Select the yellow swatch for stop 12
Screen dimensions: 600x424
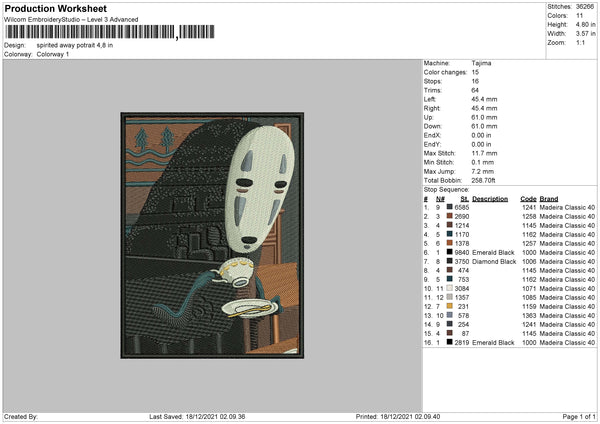450,306
